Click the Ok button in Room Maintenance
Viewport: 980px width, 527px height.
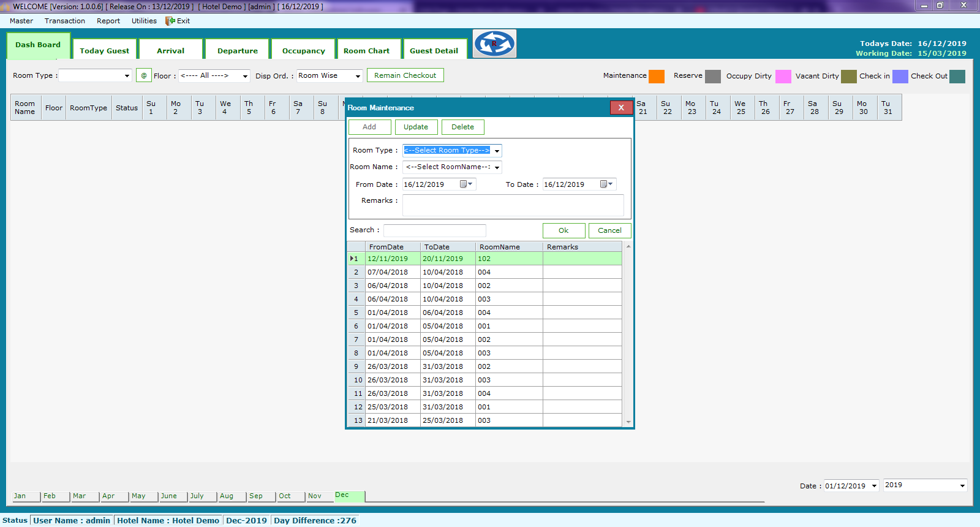(x=563, y=230)
